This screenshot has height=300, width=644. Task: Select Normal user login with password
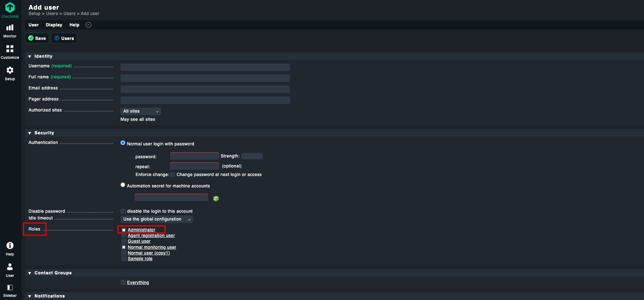(x=123, y=143)
